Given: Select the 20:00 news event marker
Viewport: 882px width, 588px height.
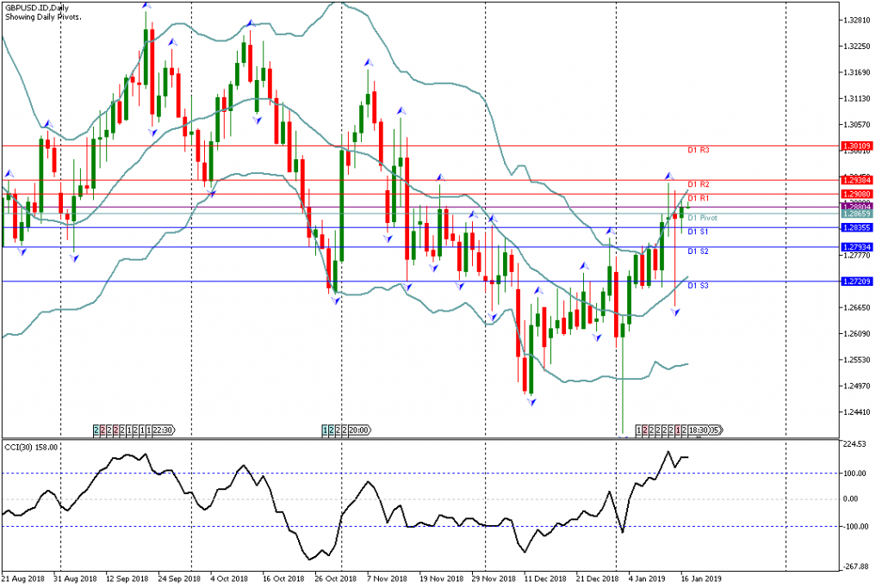Looking at the screenshot, I should point(359,429).
